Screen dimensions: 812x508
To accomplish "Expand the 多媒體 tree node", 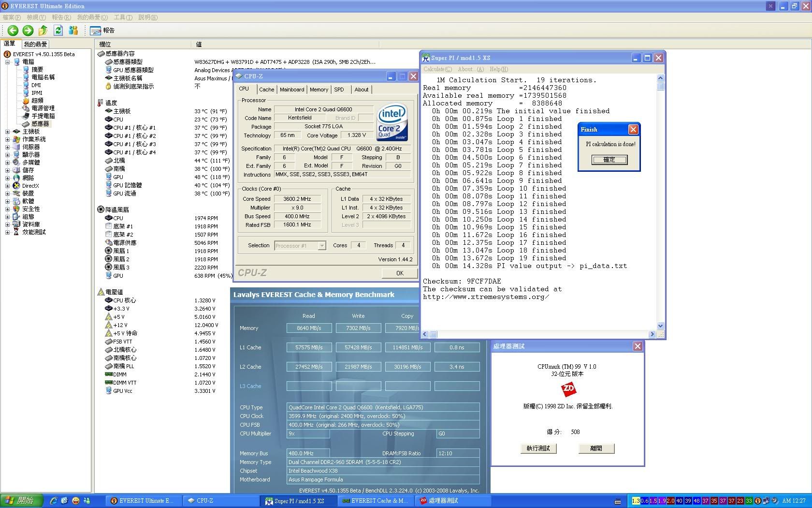I will (7, 163).
